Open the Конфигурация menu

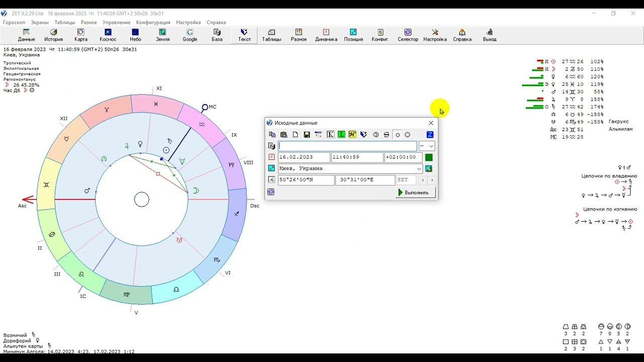click(x=153, y=22)
